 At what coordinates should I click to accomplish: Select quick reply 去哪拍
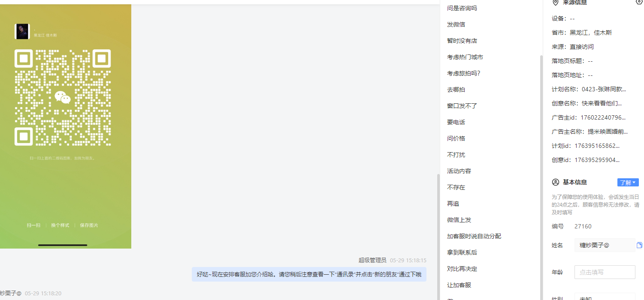[456, 90]
